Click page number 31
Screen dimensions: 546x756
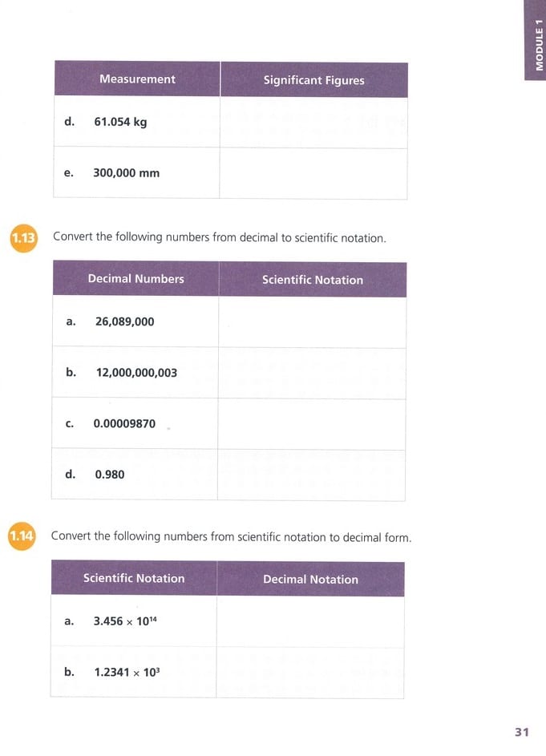point(522,732)
